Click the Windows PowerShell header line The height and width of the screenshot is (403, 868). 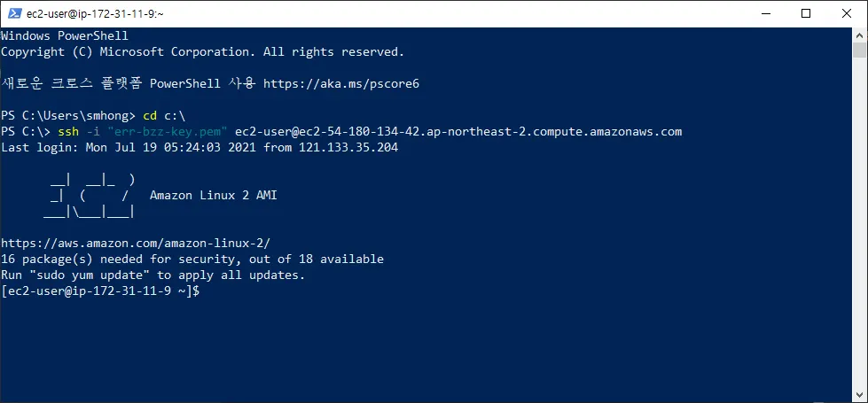click(64, 36)
